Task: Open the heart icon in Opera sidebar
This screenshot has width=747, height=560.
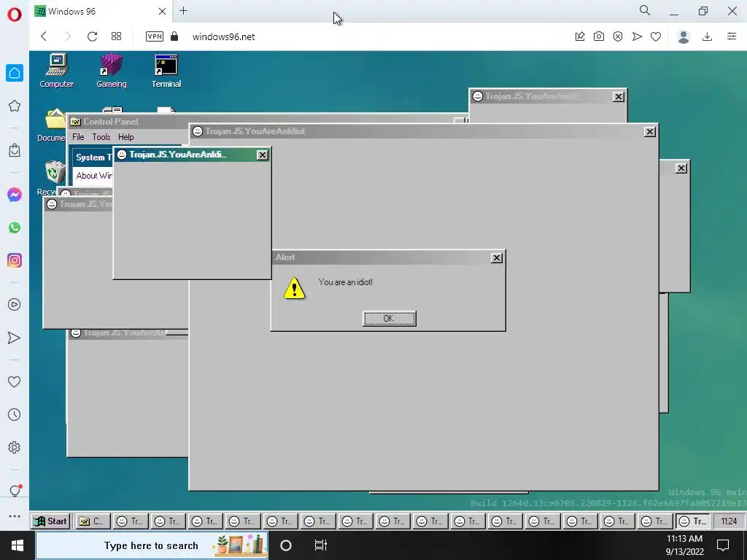Action: tap(15, 381)
